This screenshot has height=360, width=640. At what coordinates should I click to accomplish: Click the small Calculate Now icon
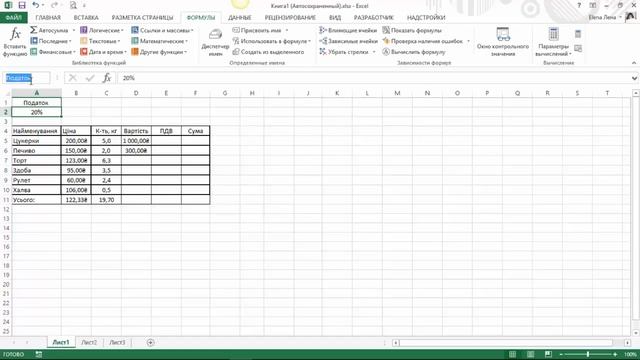[x=578, y=34]
